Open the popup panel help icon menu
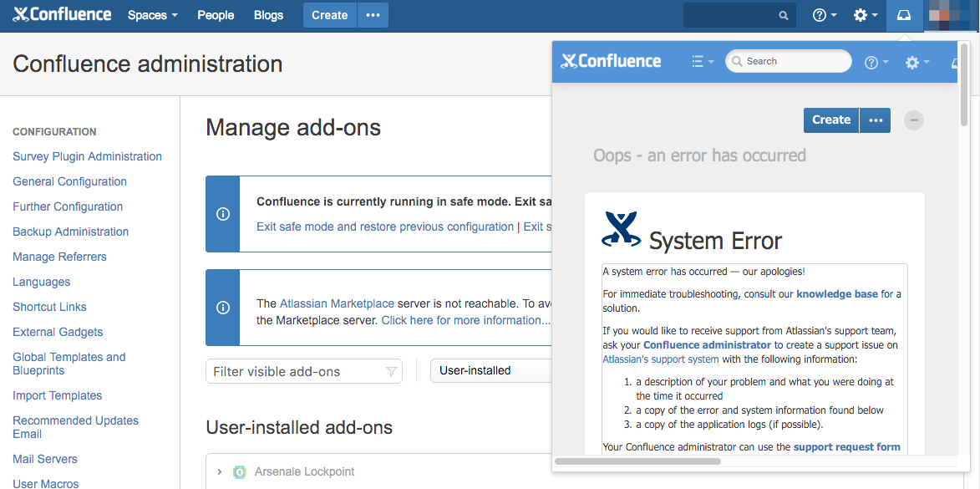Screen dimensions: 980x489 (x=876, y=62)
